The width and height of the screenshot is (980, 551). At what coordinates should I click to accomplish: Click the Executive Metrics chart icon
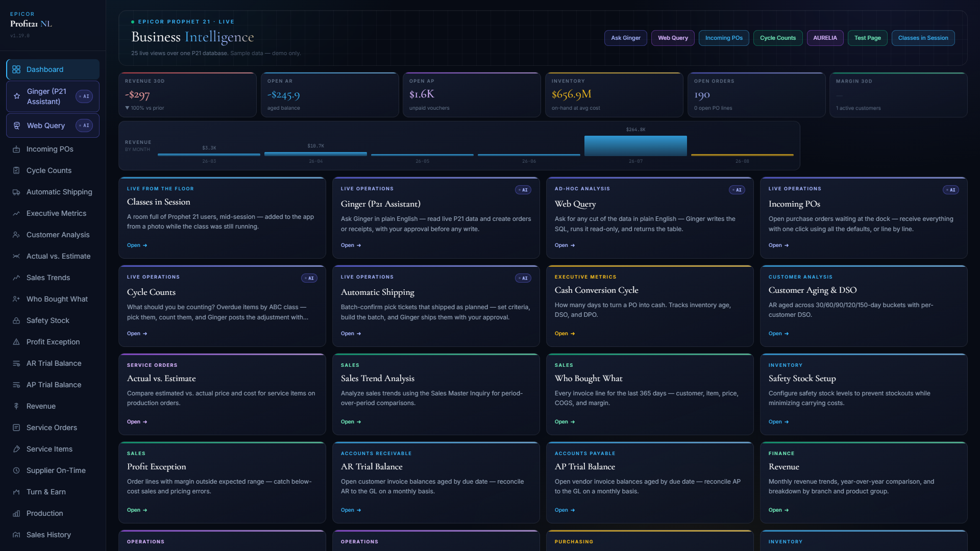tap(16, 213)
